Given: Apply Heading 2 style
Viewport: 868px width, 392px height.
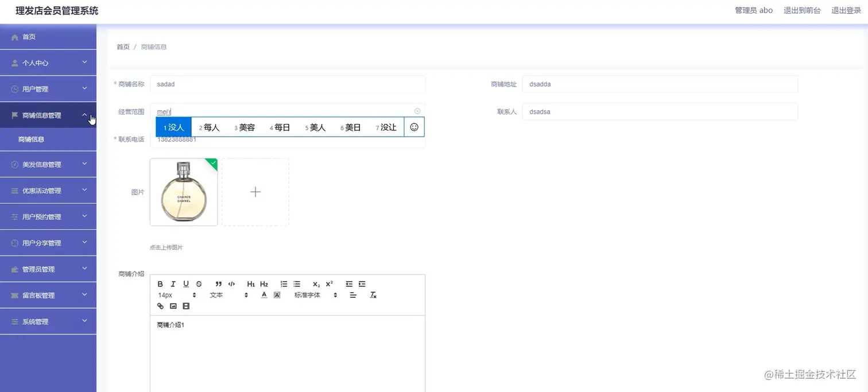Looking at the screenshot, I should pos(264,284).
